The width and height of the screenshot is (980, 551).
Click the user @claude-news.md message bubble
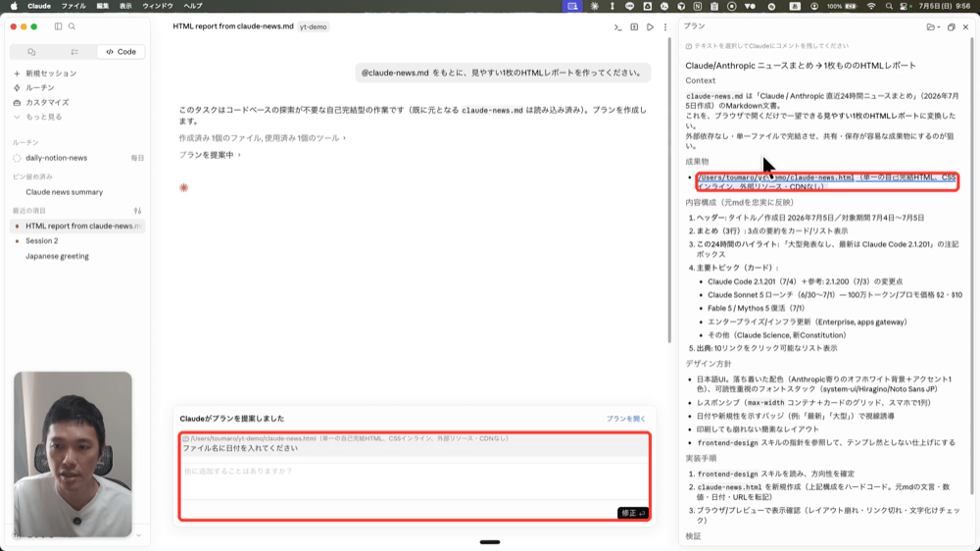pyautogui.click(x=503, y=73)
